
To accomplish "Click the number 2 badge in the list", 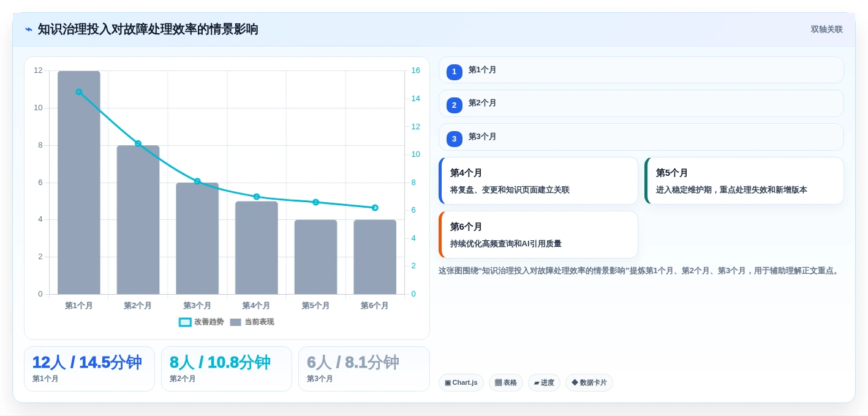I will (x=455, y=105).
